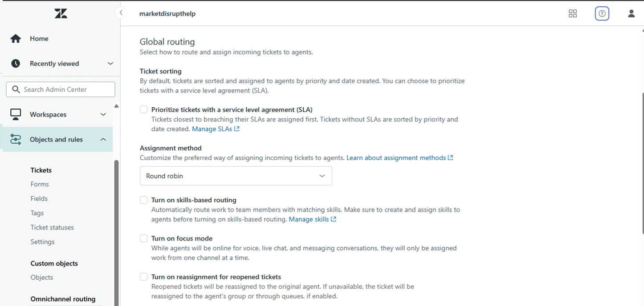Expand the Recently viewed chevron
The image size is (644, 306).
[110, 64]
